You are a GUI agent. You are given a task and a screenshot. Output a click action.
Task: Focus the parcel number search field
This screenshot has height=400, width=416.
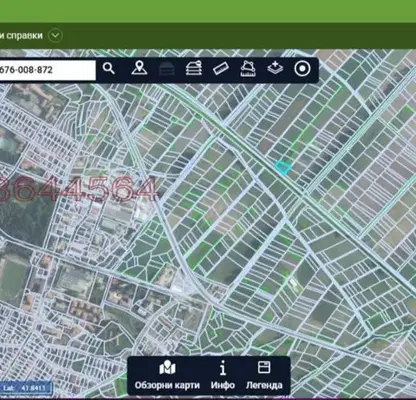point(47,70)
